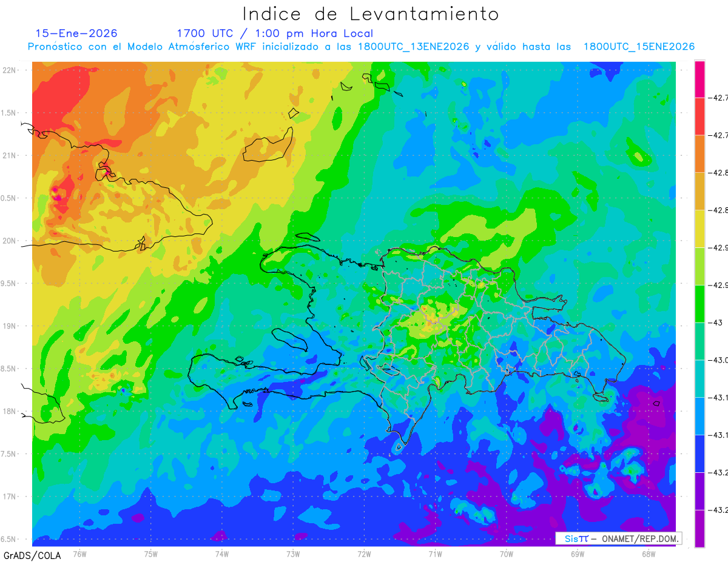The image size is (728, 562).
Task: Select the date '15-Ene-2026'
Action: [76, 33]
